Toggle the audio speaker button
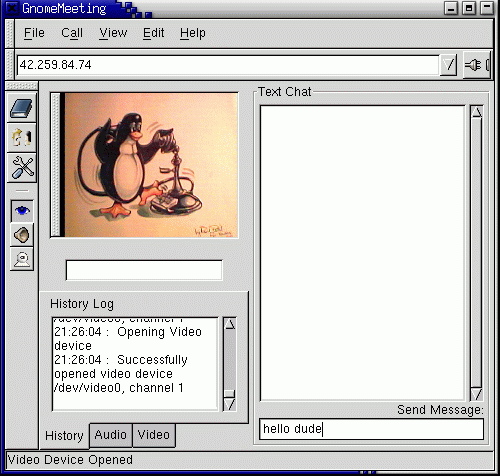The image size is (500, 476). [22, 235]
